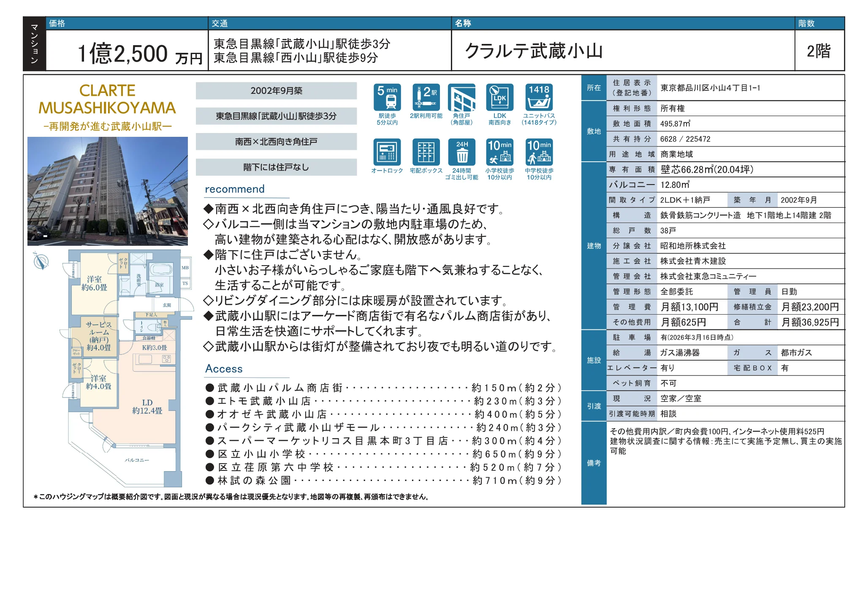This screenshot has height=614, width=868.
Task: Click the 武蔵小山パルム商店街 access row
Action: coord(383,388)
